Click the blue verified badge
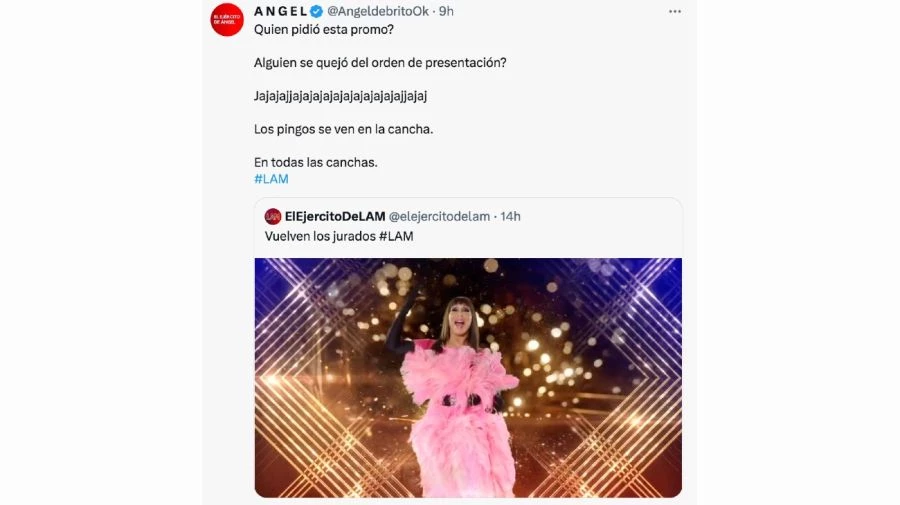 pos(316,11)
